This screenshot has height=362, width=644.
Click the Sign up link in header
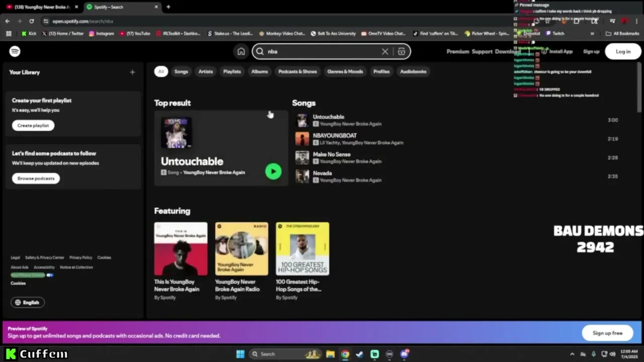591,51
